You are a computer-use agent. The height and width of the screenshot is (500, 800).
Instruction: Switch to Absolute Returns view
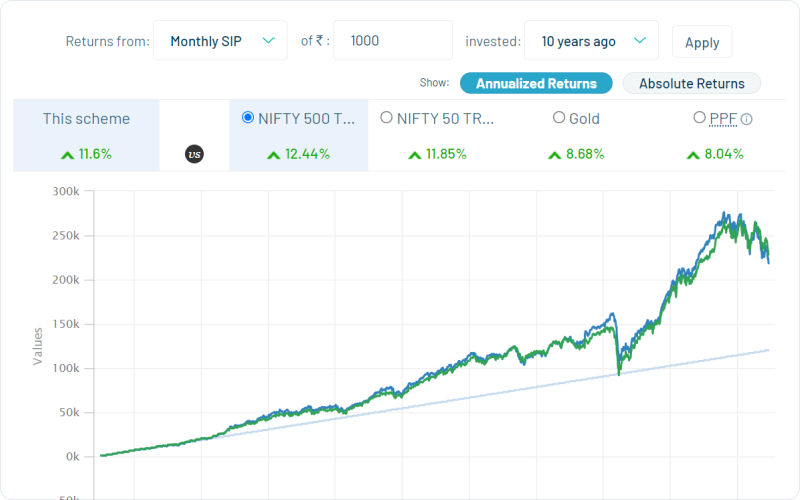pyautogui.click(x=691, y=83)
